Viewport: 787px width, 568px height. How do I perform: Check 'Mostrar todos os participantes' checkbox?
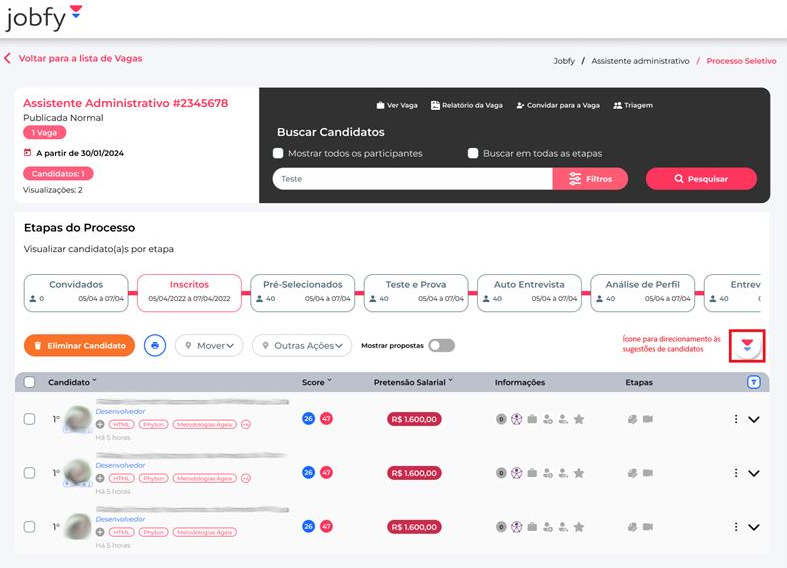point(279,153)
